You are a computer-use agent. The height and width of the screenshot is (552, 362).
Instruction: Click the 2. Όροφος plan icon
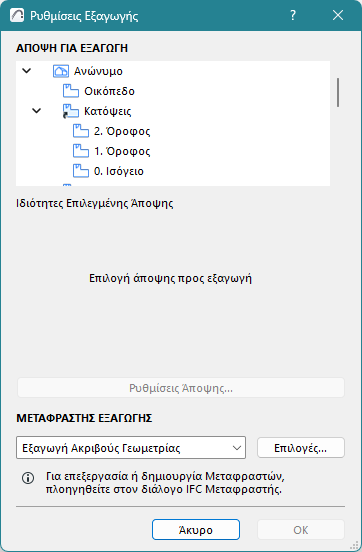[81, 131]
